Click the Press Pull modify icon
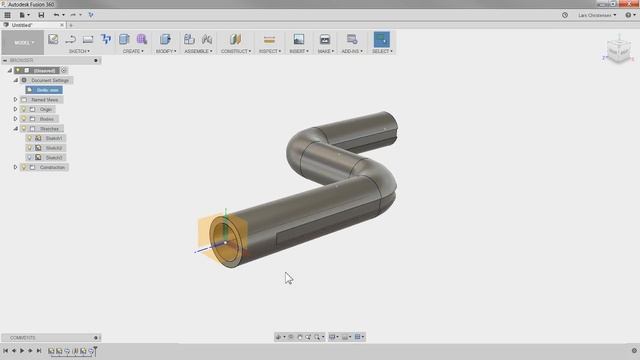 165,39
